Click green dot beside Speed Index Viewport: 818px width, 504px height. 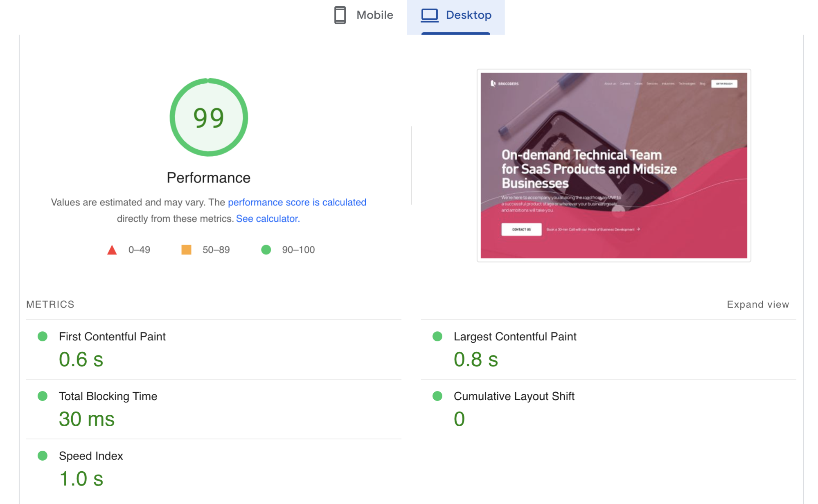coord(43,456)
